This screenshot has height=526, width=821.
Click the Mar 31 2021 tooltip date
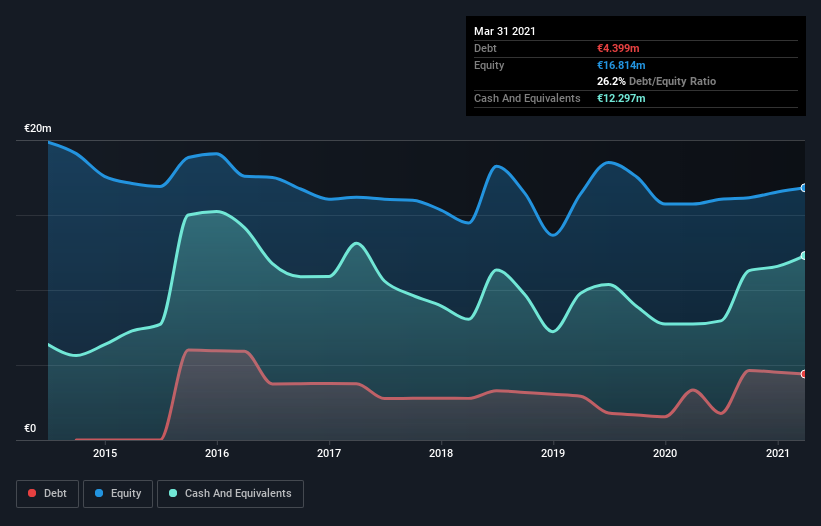[505, 31]
